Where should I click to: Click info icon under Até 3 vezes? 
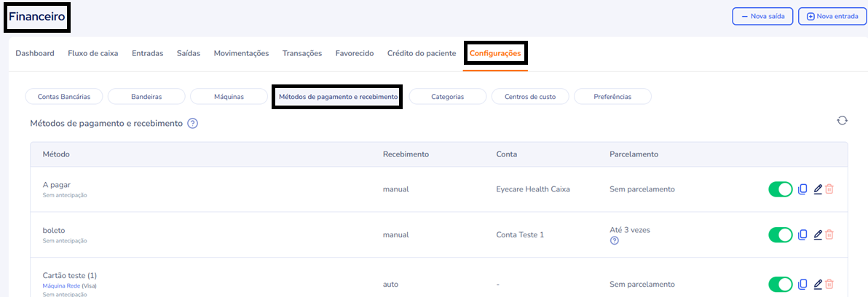pos(614,241)
